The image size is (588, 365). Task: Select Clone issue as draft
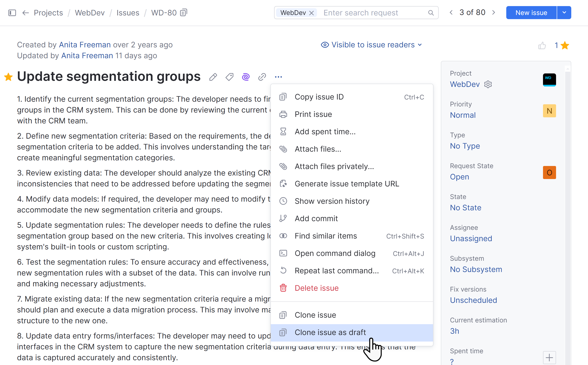330,332
